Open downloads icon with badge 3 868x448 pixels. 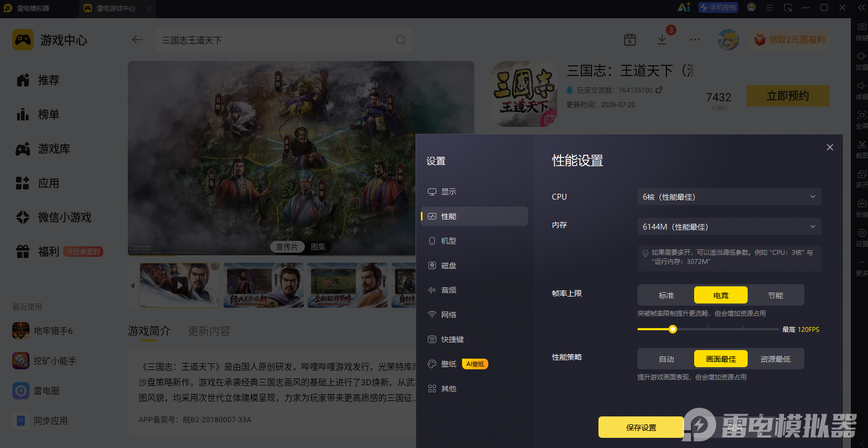tap(662, 40)
